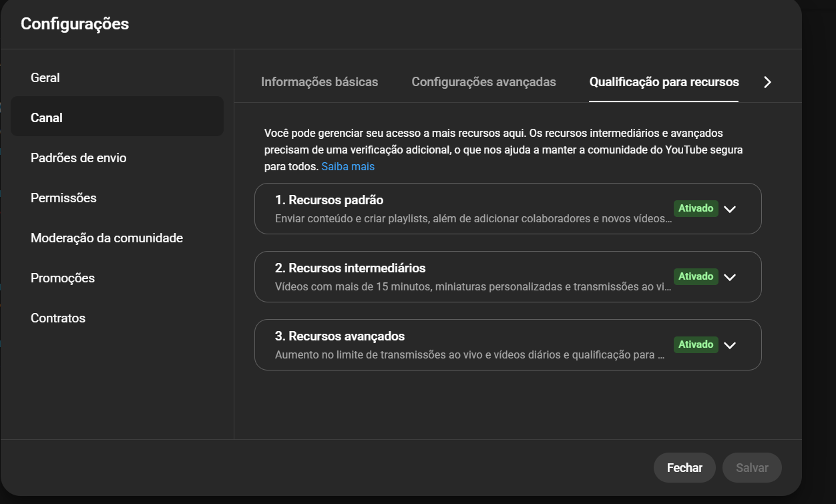Open the Permissões section
The image size is (836, 504).
(63, 198)
